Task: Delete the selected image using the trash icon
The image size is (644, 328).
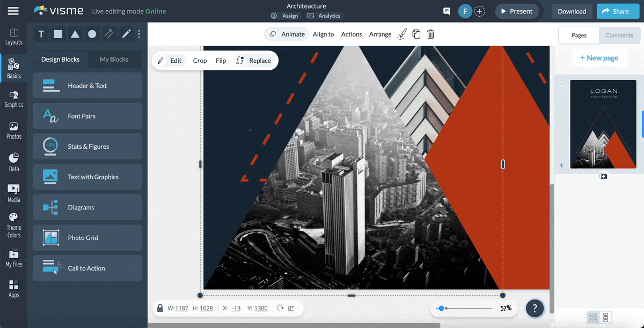Action: [x=430, y=34]
